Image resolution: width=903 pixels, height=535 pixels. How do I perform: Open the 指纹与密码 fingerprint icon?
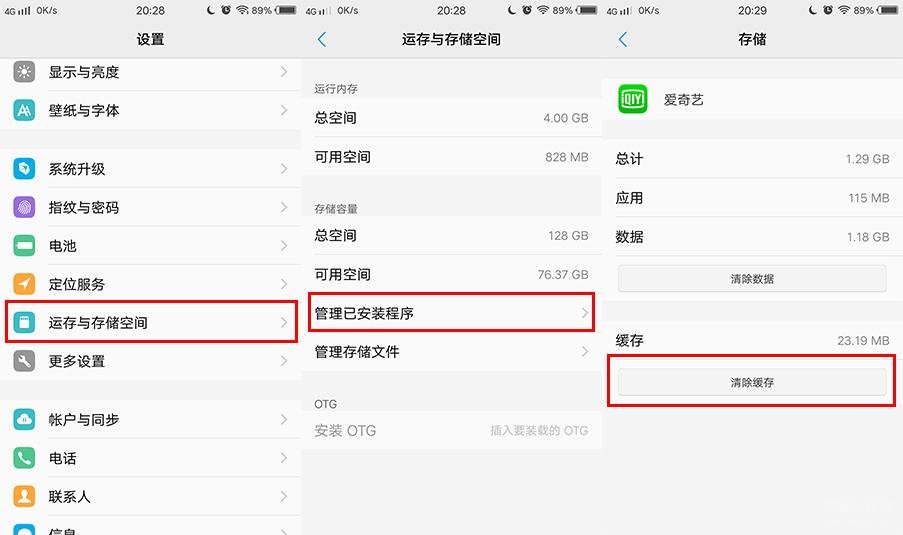tap(24, 207)
